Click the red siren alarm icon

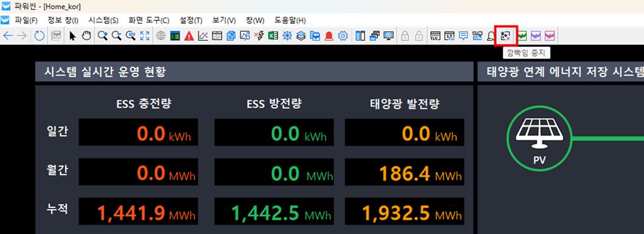click(329, 36)
